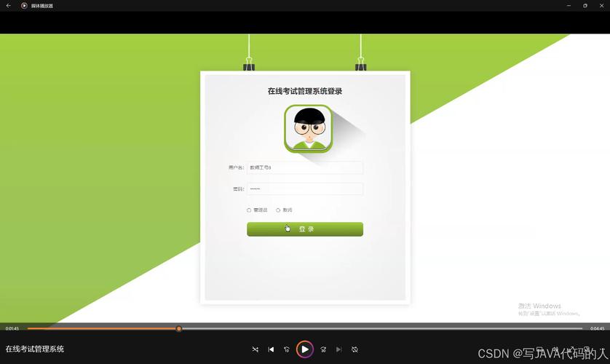Select the 教师 radio button
This screenshot has width=610, height=364.
278,210
